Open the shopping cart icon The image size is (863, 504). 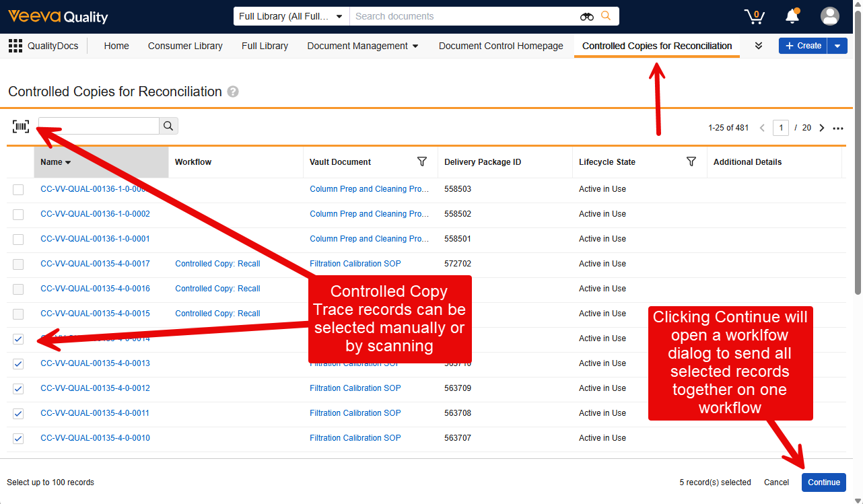coord(754,16)
